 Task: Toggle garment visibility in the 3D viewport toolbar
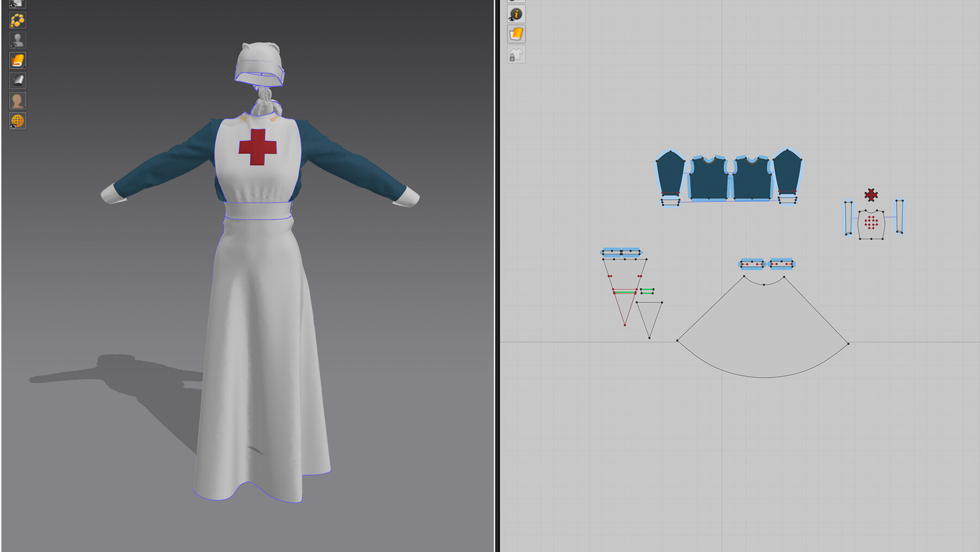click(x=16, y=3)
